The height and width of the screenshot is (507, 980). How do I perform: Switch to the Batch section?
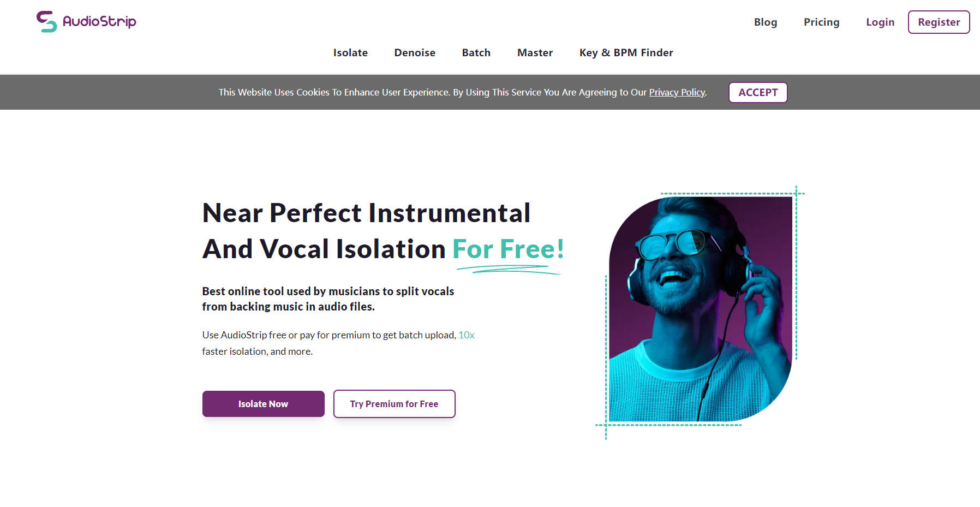point(476,53)
